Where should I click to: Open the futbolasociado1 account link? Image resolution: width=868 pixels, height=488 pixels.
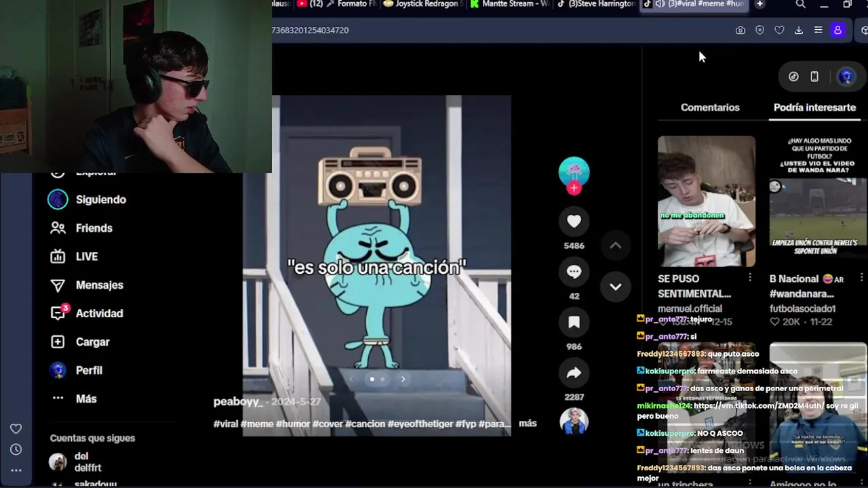coord(802,308)
